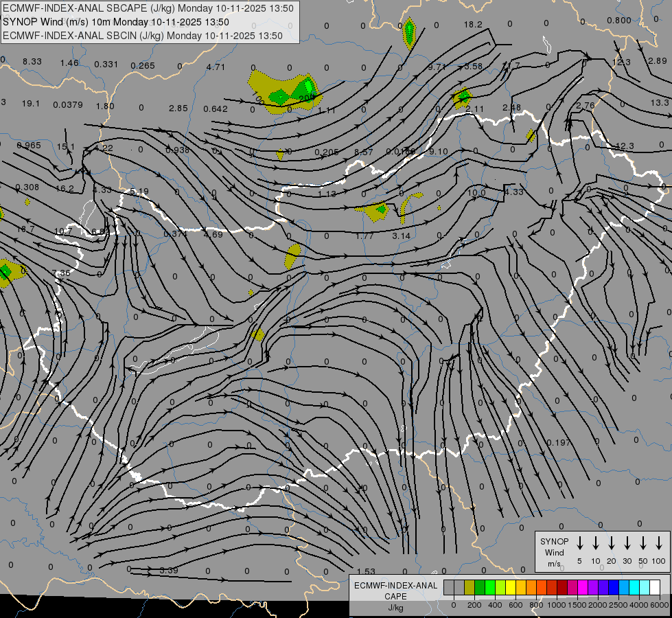
Task: Click the 50 m/s wind arrow in legend
Action: (643, 543)
